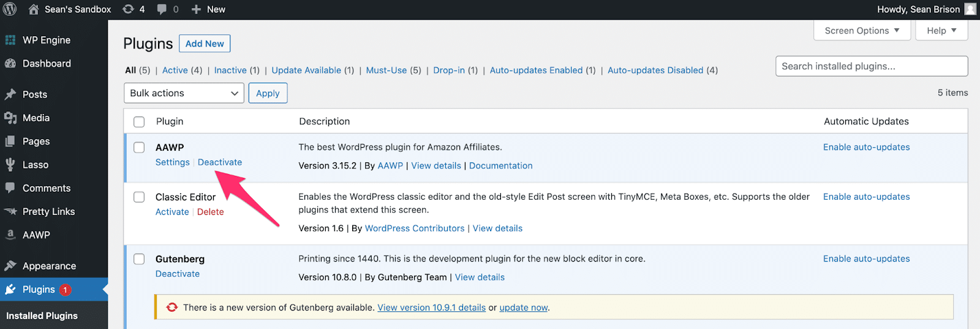This screenshot has width=980, height=329.
Task: Open WordPress Contributors author link
Action: click(x=415, y=228)
